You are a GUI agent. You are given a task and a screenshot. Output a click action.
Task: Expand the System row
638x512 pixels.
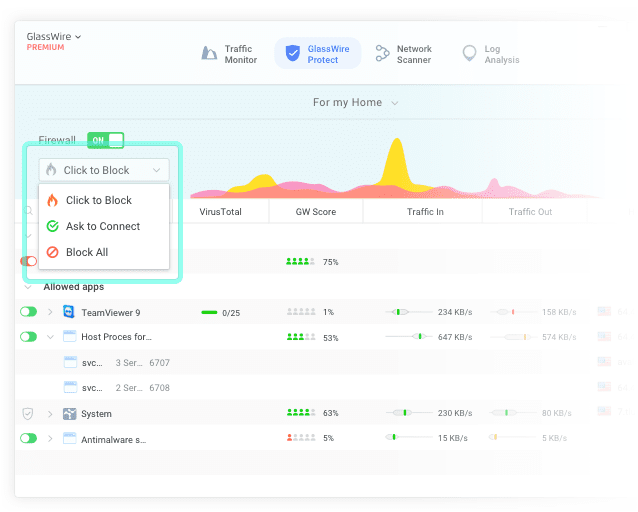tap(50, 414)
